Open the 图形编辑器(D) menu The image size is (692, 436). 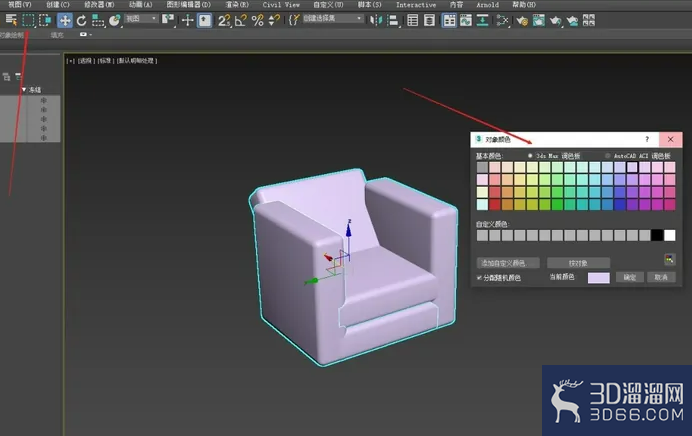[188, 4]
